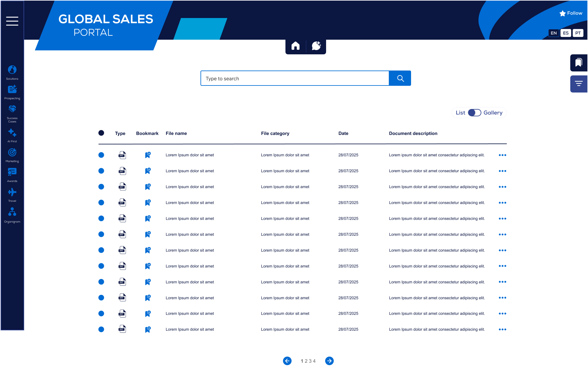Click the PPT file icon in first row
This screenshot has height=374, width=588.
(122, 155)
